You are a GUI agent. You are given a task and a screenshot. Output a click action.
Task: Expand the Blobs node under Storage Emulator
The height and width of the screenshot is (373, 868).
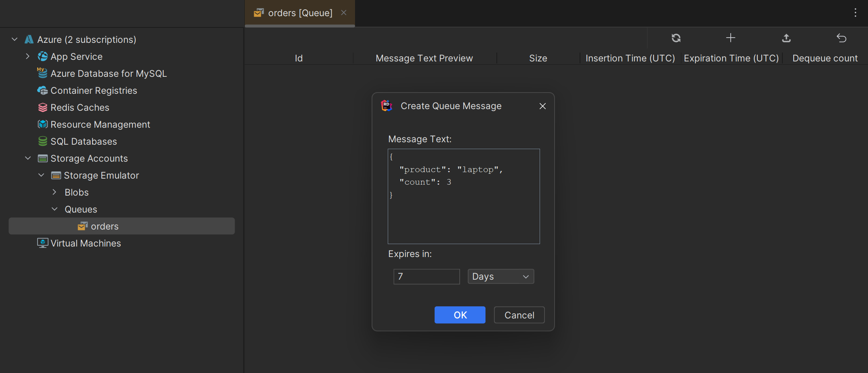pyautogui.click(x=55, y=192)
